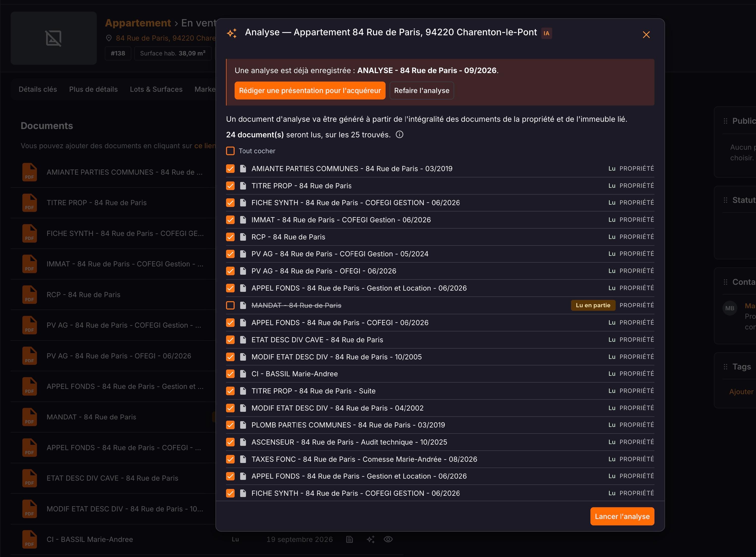Screen dimensions: 756x557
Task: Click 'PLOMB PARTIES COMMUNES - 84 Rue de Paris - 03/2019'
Action: coord(348,425)
